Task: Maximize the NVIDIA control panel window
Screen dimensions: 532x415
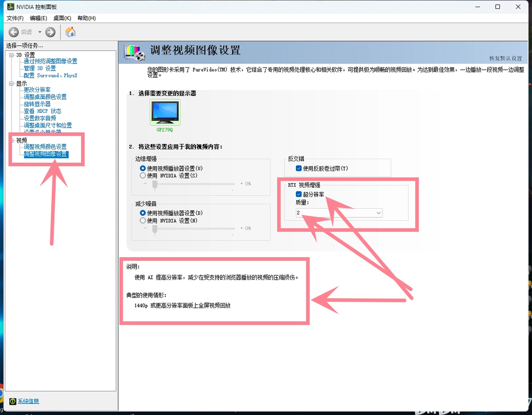Action: tap(498, 7)
